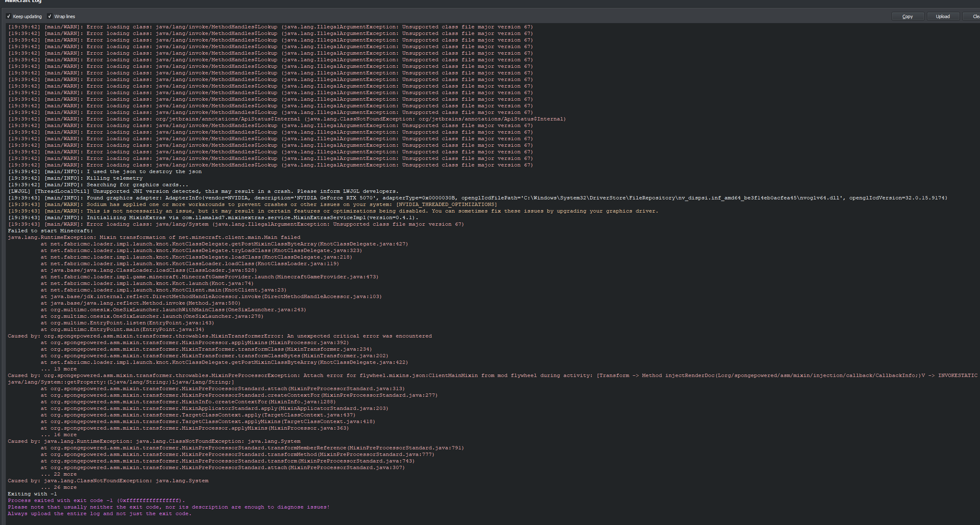Toggle the Wrap lines checkbox
The width and height of the screenshot is (980, 525).
tap(50, 16)
